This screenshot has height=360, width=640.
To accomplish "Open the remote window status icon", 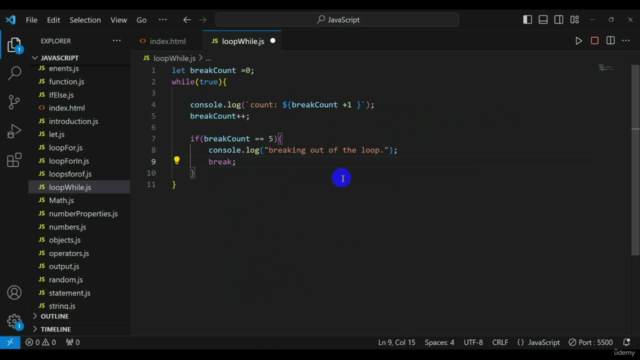I will 10,342.
